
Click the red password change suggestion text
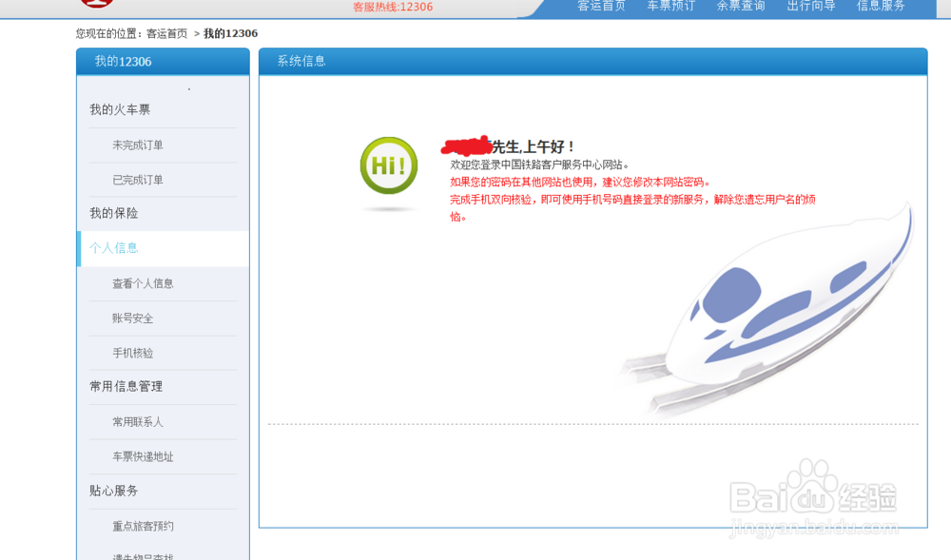point(580,183)
